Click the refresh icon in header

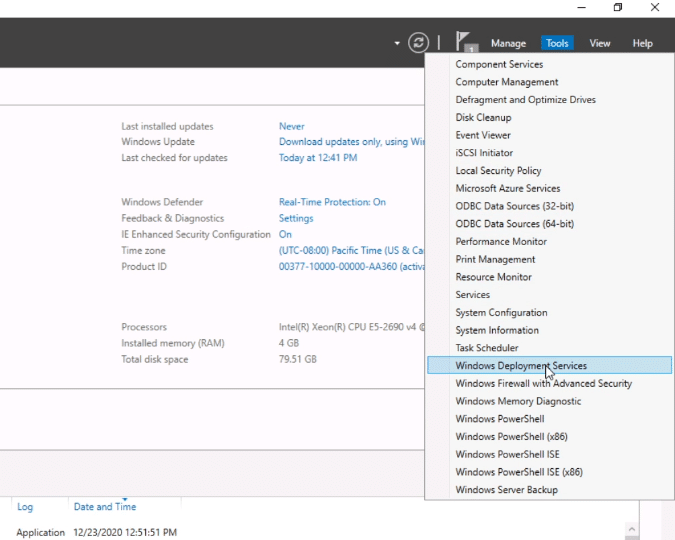tap(418, 43)
